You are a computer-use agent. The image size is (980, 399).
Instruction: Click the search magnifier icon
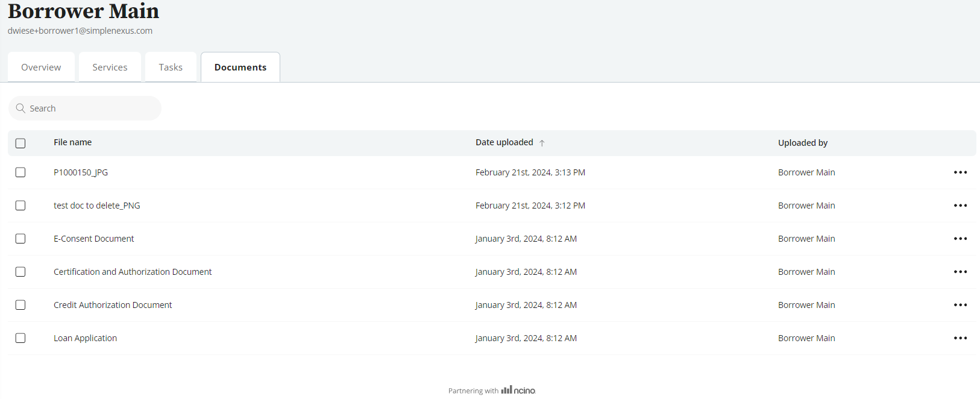(20, 108)
